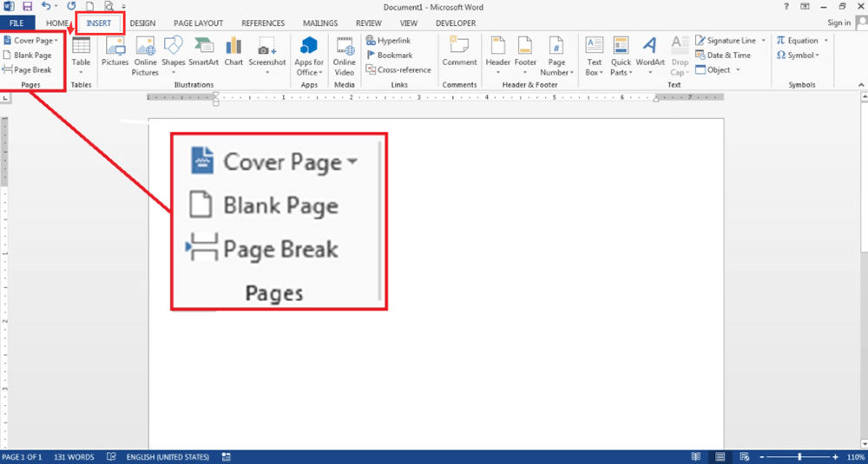Click the Chart icon
Viewport: 868px width, 464px height.
[x=233, y=52]
